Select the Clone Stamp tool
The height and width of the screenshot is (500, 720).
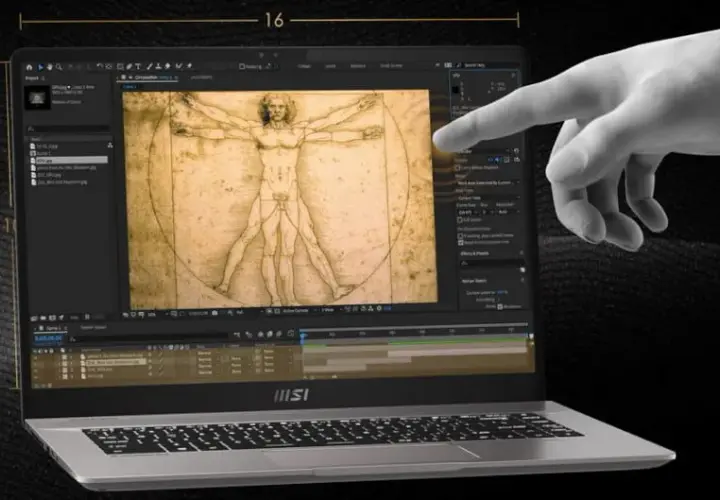click(158, 67)
